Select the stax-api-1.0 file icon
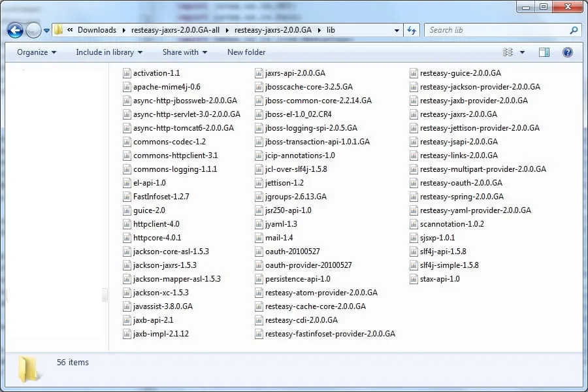 tap(414, 279)
